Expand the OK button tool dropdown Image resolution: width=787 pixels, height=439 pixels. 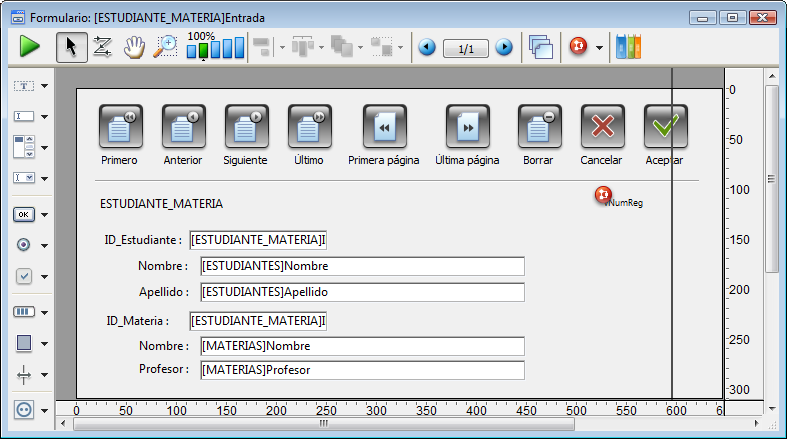click(x=45, y=214)
